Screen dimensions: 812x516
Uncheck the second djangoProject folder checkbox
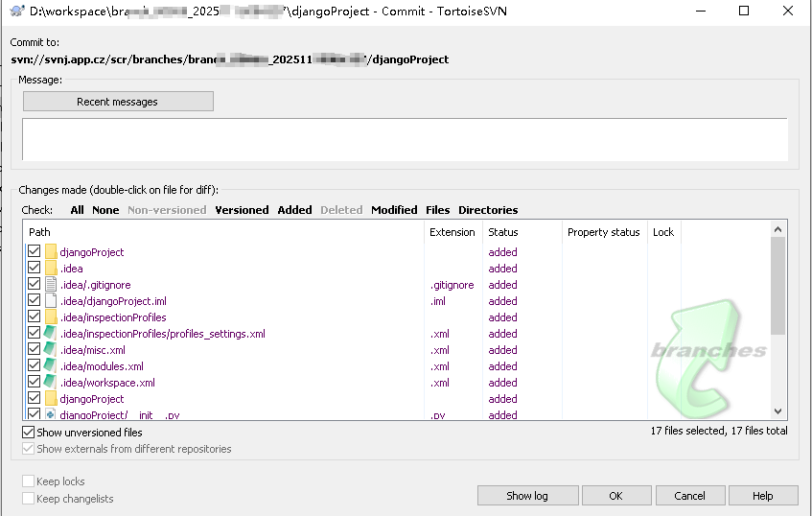pyautogui.click(x=35, y=398)
